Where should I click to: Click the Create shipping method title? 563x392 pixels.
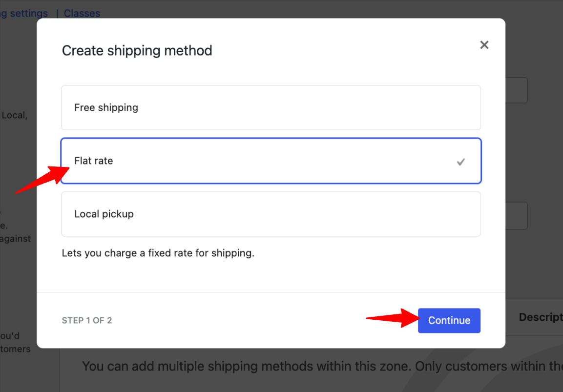[137, 51]
